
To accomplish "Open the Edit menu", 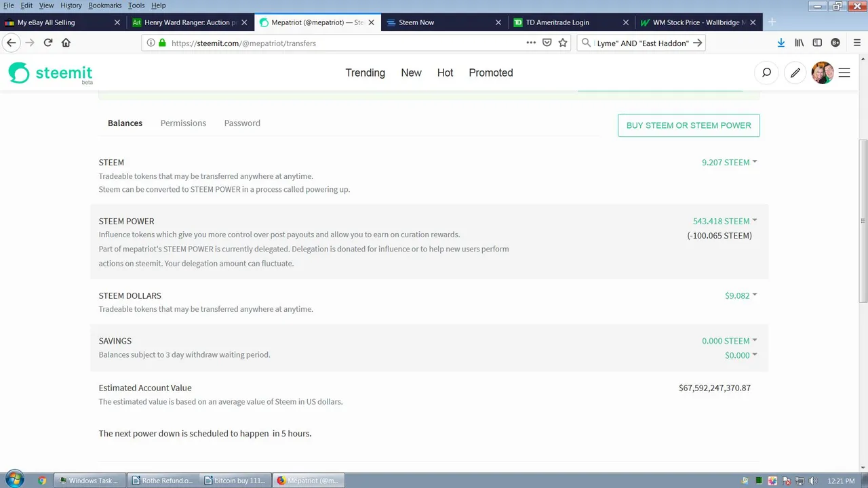I will (x=26, y=5).
